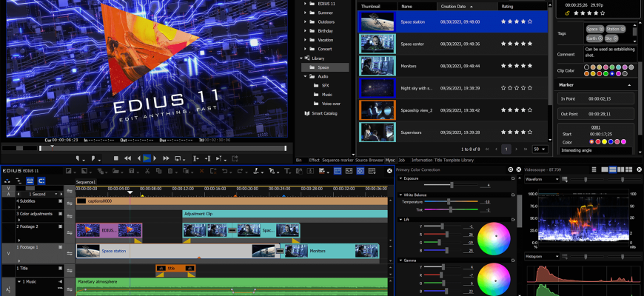Toggle the ripple mode C button
644x296 pixels.
click(41, 181)
